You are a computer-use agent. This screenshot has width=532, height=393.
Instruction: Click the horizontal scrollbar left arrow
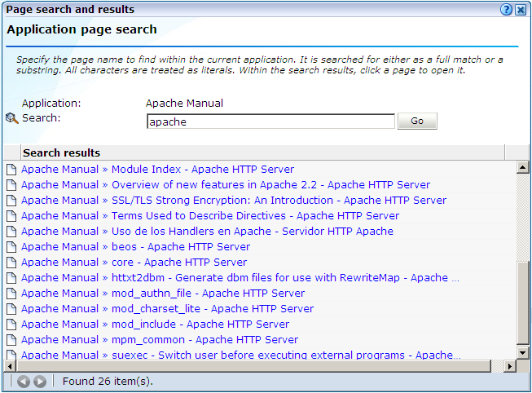click(x=10, y=366)
